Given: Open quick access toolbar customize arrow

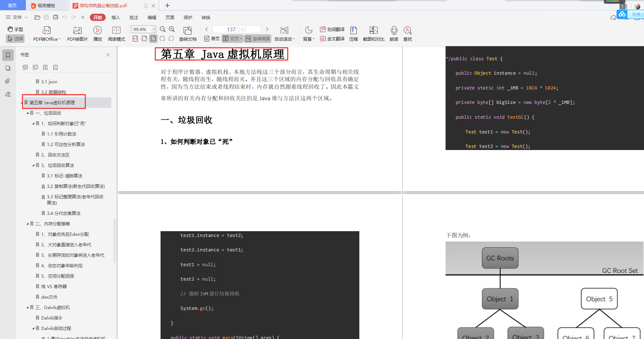Looking at the screenshot, I should pos(83,17).
